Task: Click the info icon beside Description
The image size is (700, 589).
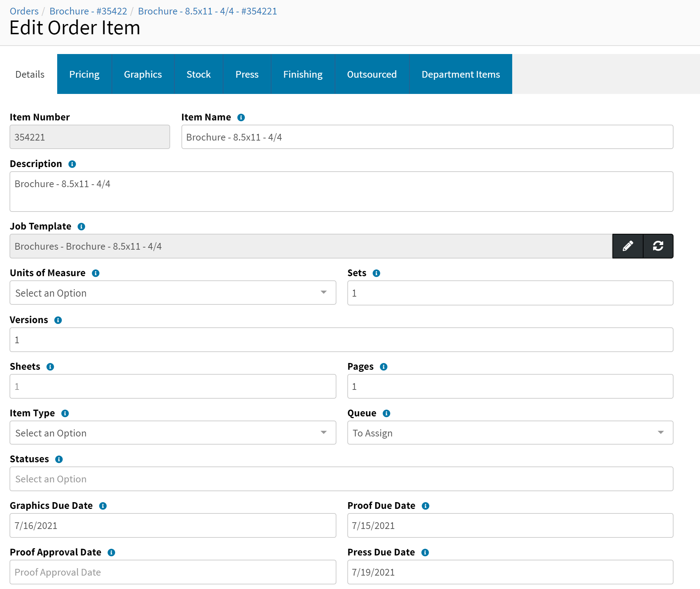Action: 72,164
